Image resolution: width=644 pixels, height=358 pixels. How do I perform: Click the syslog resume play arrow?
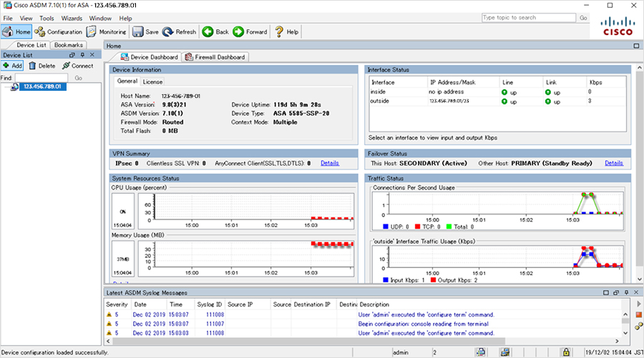pyautogui.click(x=639, y=304)
